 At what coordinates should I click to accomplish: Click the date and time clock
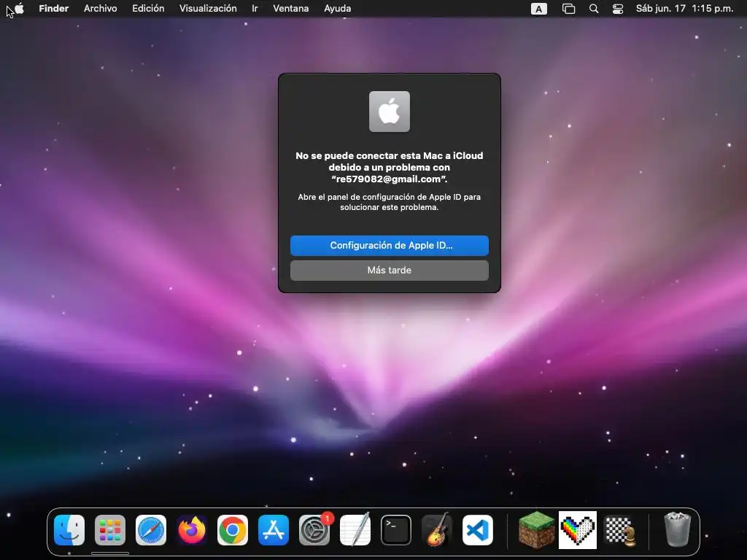(684, 9)
